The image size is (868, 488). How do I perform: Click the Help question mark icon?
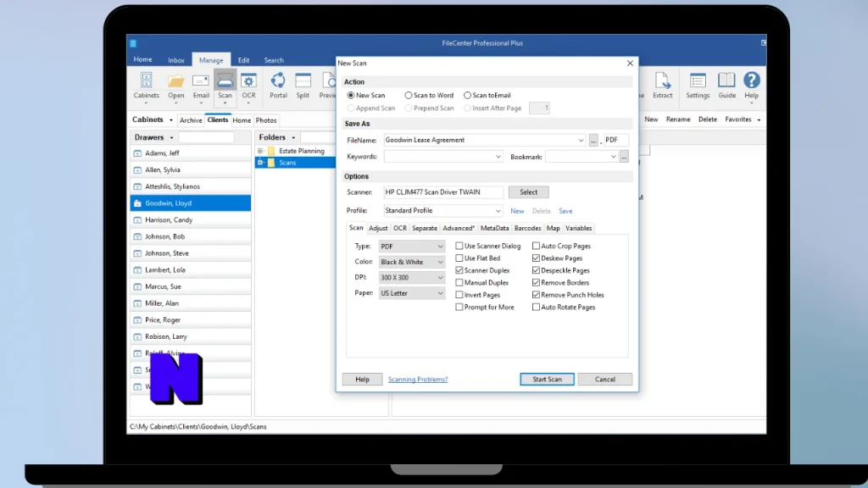click(x=751, y=80)
